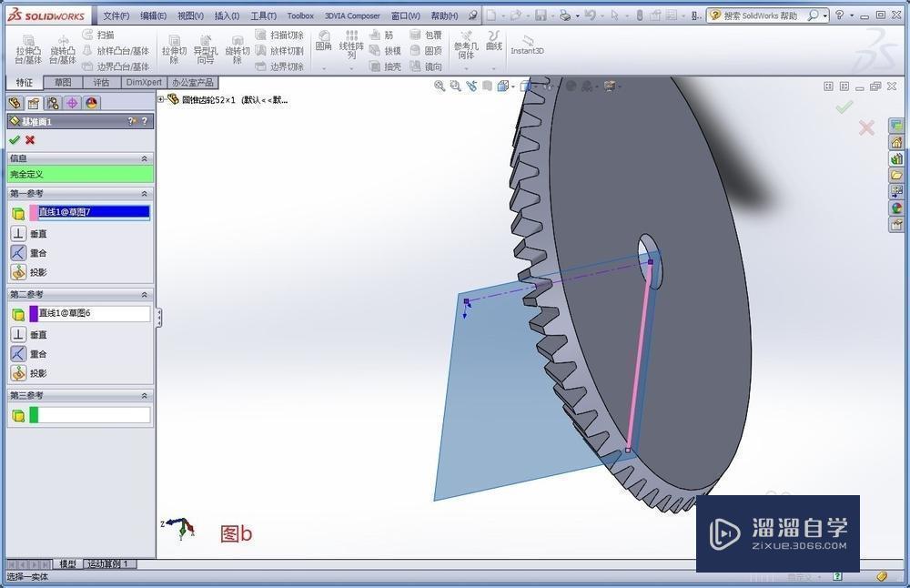
Task: Open the DimXpertManager crosshair tab icon
Action: 72,103
